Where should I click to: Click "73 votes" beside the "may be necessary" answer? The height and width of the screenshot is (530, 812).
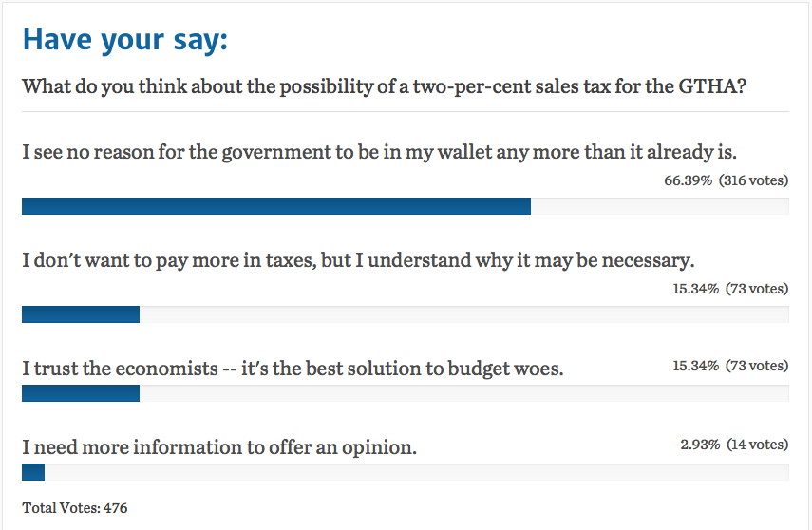(x=757, y=290)
